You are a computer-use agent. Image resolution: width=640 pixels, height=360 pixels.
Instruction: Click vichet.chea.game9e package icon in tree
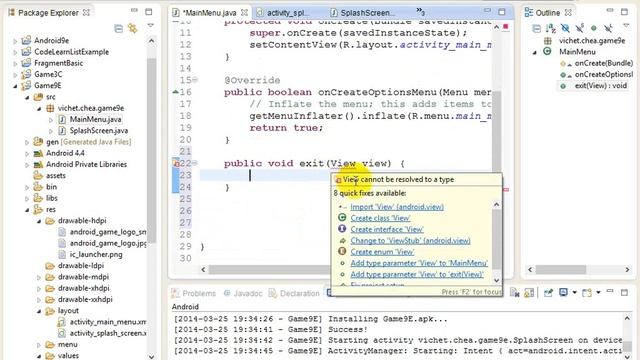[50, 108]
